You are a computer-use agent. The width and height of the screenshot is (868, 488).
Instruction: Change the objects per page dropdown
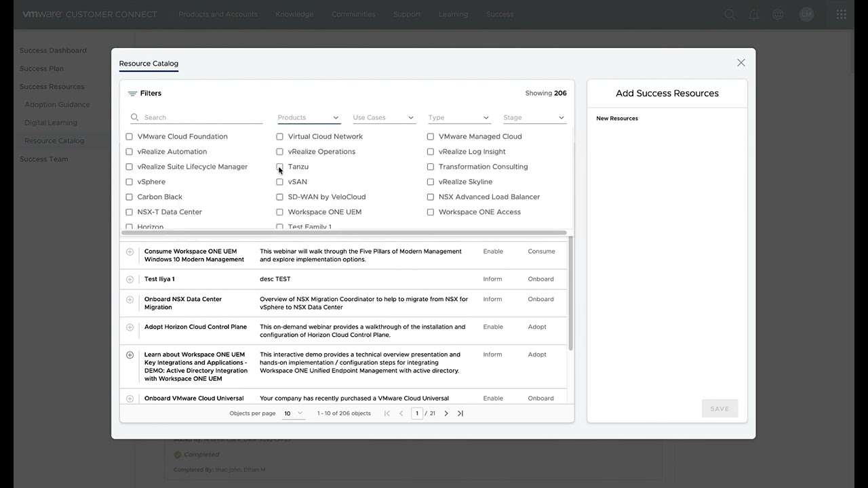coord(293,413)
